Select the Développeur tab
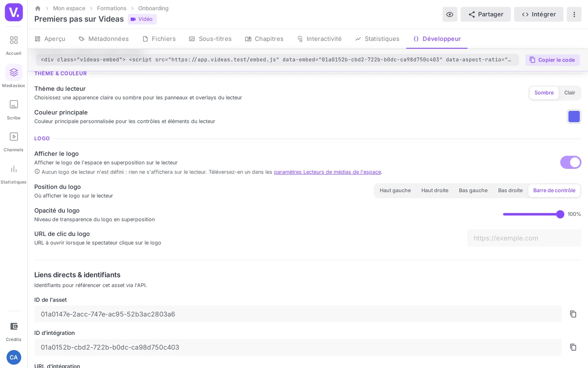588x368 pixels. 437,39
